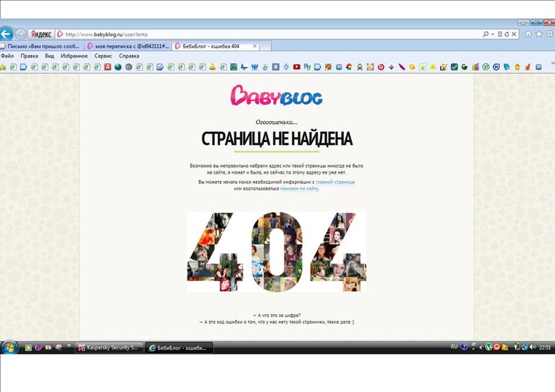Click the orange house favorites icon

coord(517,67)
